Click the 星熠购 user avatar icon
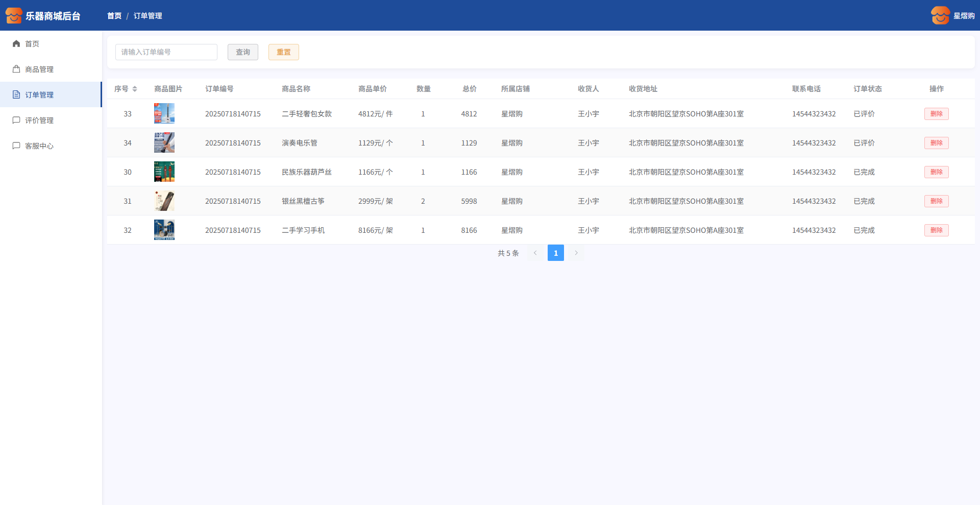The image size is (980, 505). (940, 16)
